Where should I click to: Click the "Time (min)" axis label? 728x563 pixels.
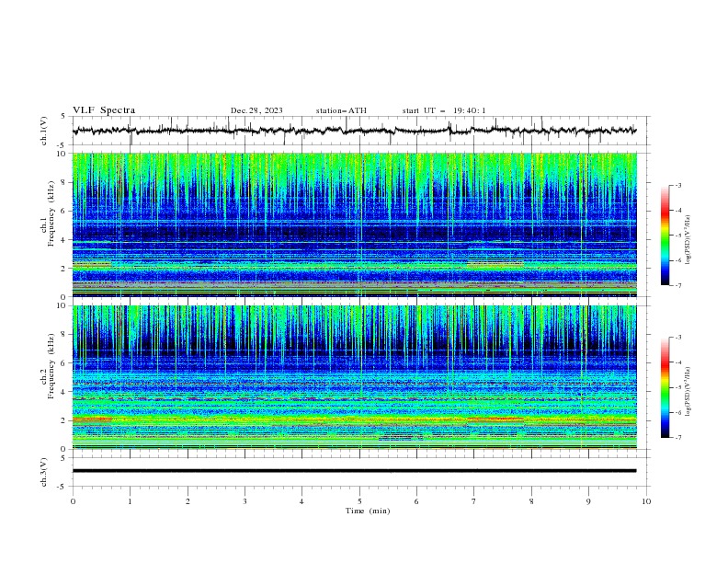click(368, 511)
